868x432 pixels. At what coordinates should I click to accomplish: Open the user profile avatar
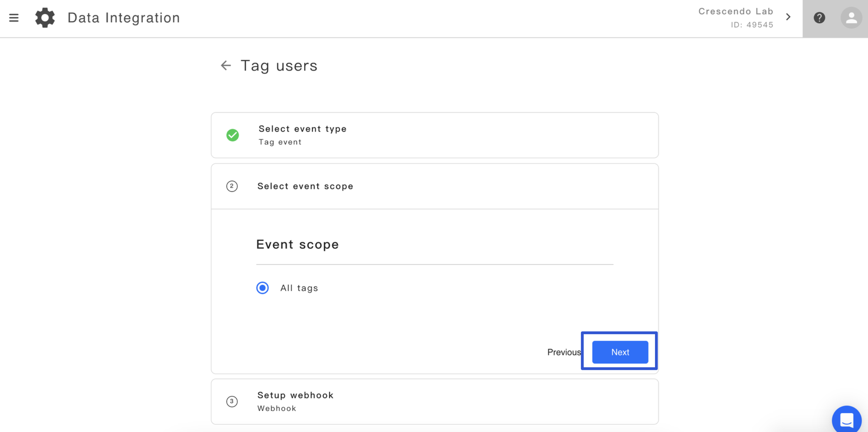(851, 18)
